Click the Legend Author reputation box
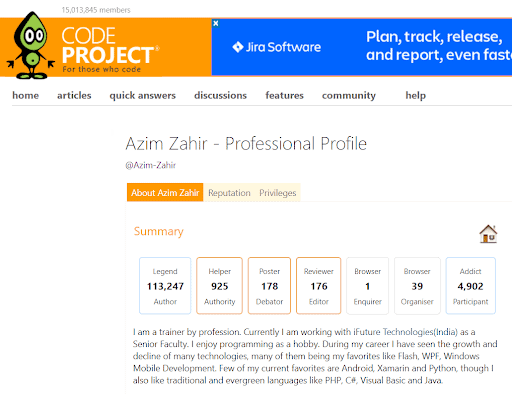The image size is (512, 394). (165, 286)
